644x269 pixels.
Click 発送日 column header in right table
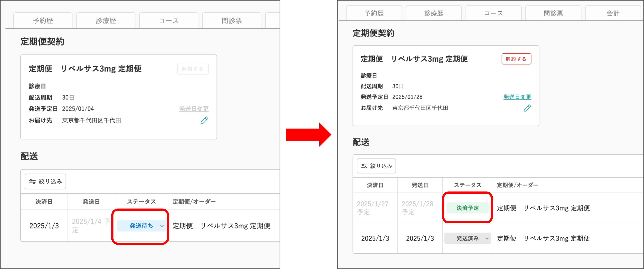[x=420, y=185]
